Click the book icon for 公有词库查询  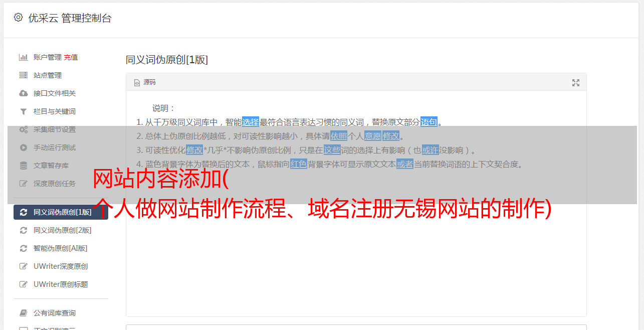(x=24, y=313)
